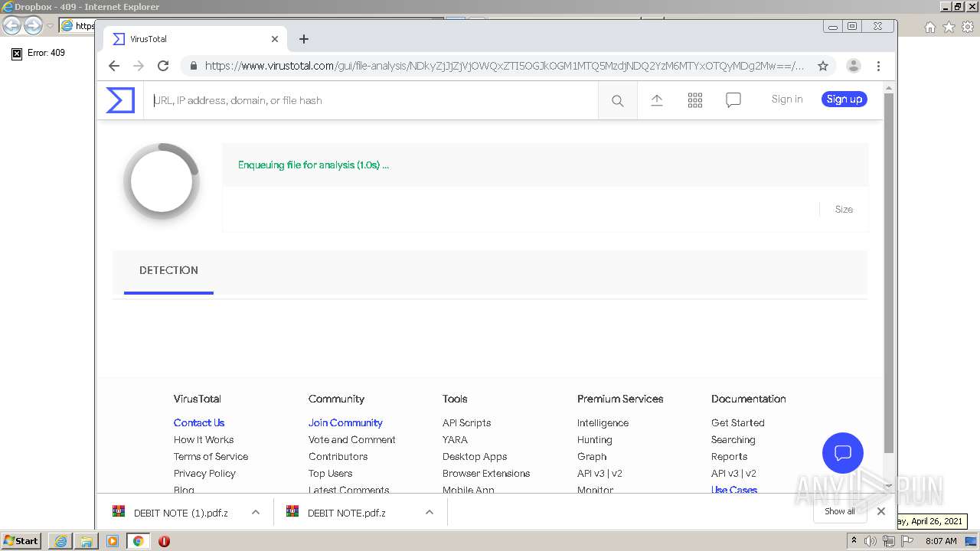
Task: Close the downloads bar
Action: (x=881, y=511)
